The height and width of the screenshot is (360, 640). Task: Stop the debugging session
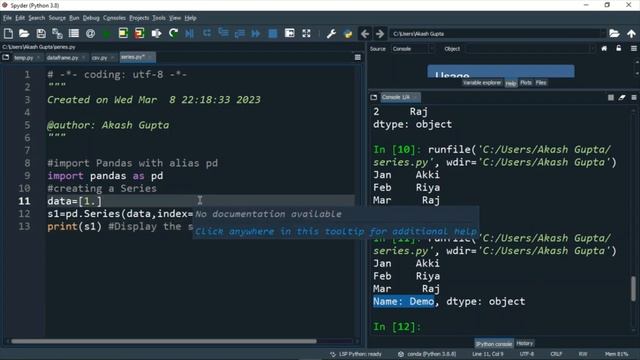click(x=273, y=33)
